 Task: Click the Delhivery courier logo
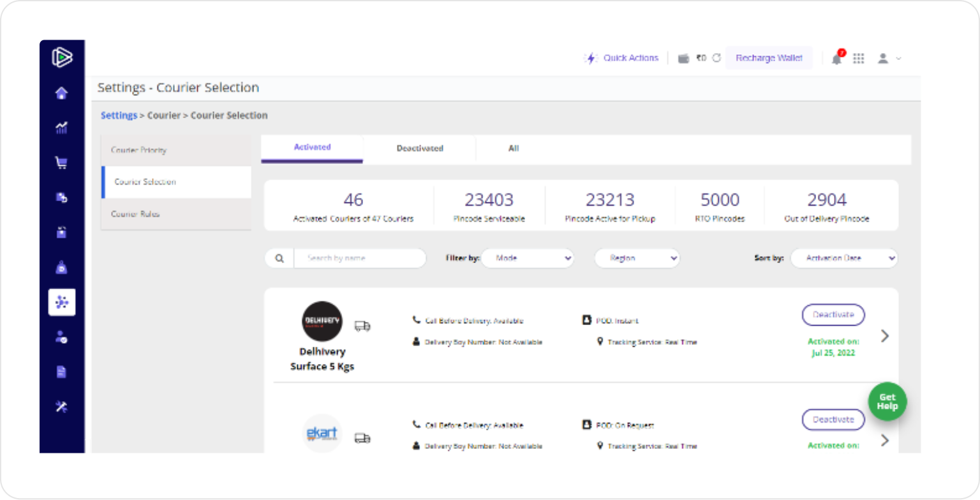[x=322, y=321]
